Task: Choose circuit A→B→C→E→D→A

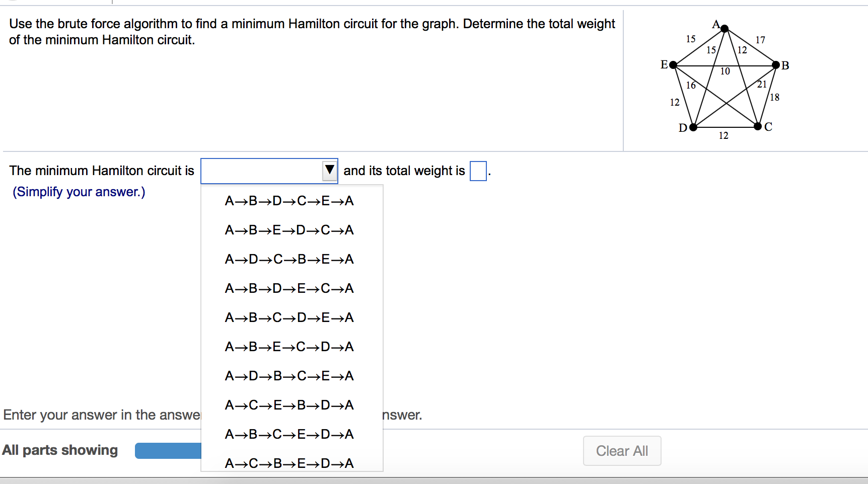Action: tap(290, 434)
